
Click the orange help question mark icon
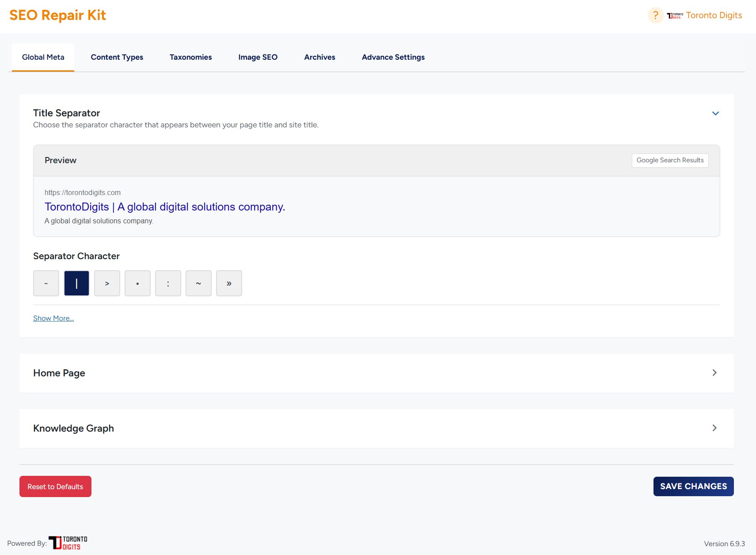click(x=655, y=15)
